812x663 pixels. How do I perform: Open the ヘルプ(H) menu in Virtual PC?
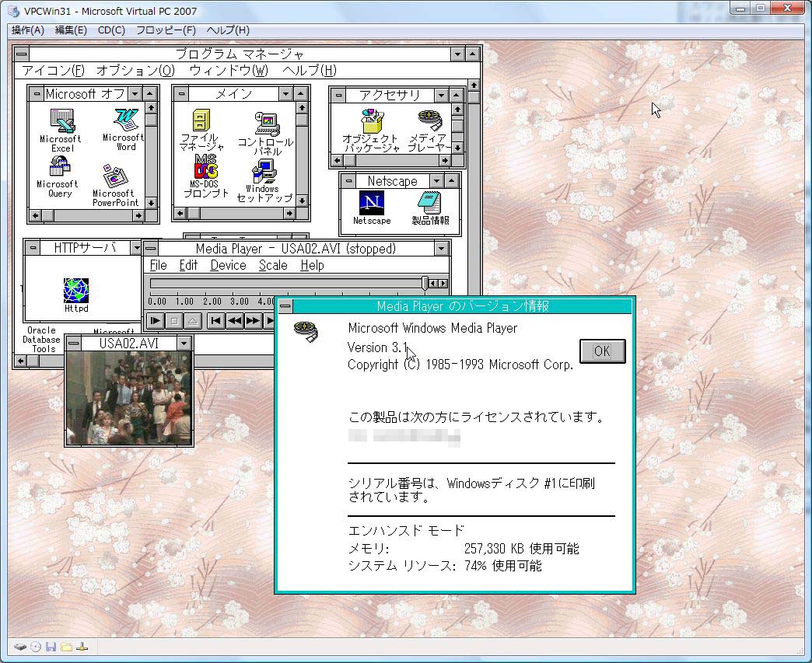pos(228,30)
